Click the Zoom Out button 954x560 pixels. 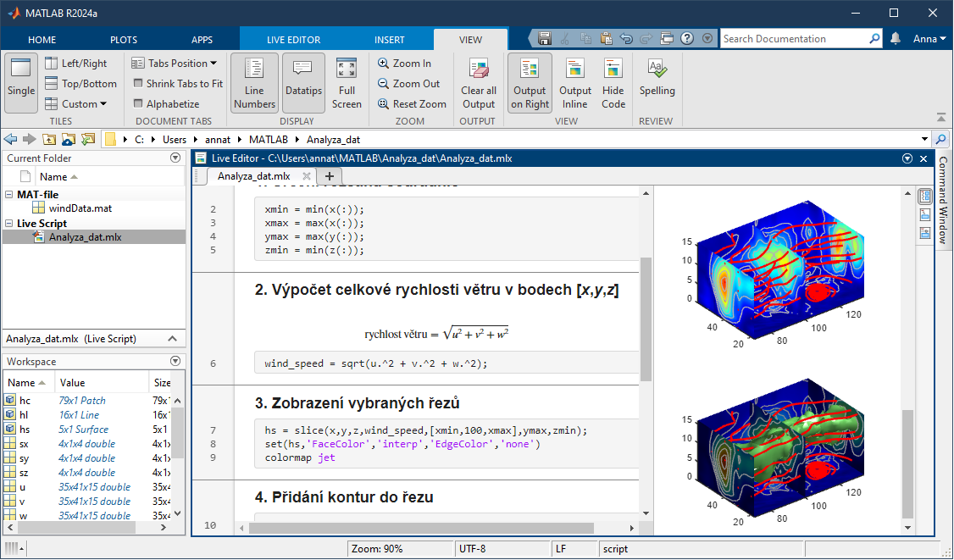409,83
